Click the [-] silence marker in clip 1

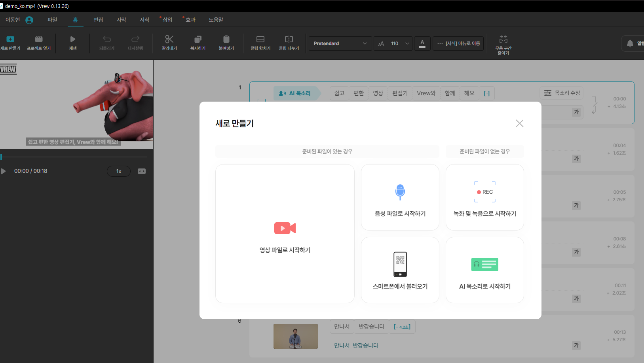(487, 93)
